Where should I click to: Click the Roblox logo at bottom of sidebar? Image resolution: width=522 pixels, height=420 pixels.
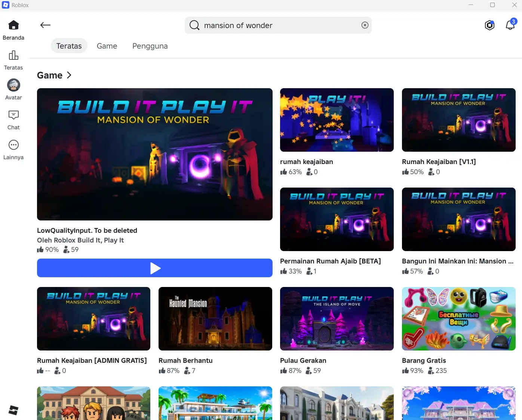point(13,410)
